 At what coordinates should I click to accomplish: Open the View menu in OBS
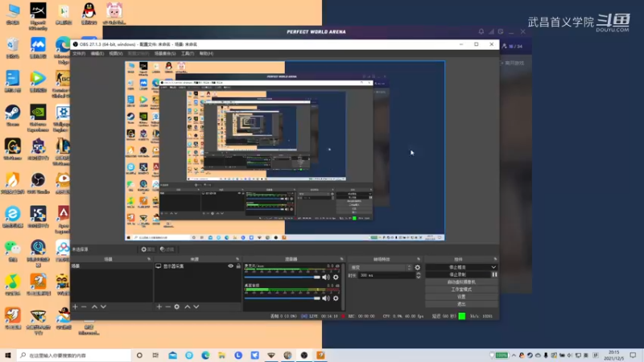(x=116, y=54)
